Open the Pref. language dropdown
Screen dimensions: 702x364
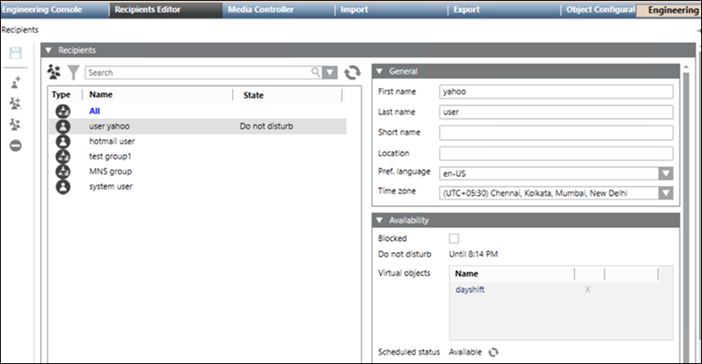pos(665,173)
